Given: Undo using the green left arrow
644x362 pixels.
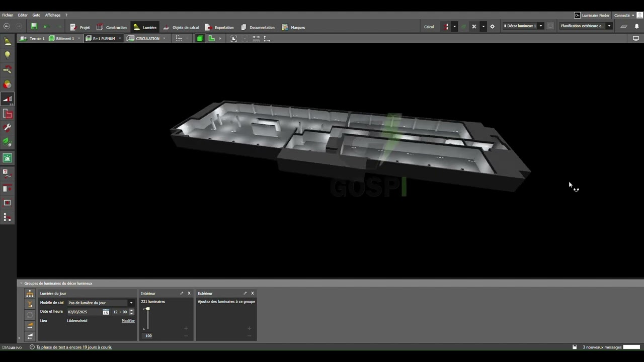Looking at the screenshot, I should click(x=46, y=26).
